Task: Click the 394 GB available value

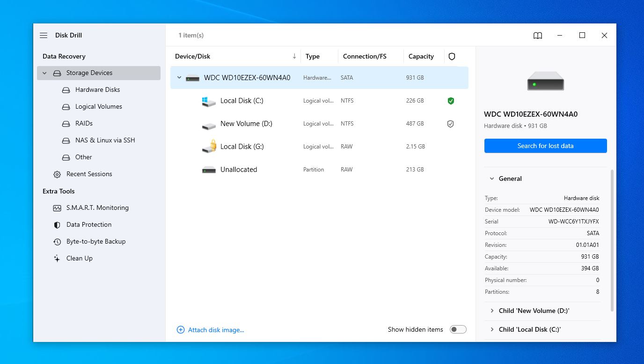Action: [x=590, y=268]
